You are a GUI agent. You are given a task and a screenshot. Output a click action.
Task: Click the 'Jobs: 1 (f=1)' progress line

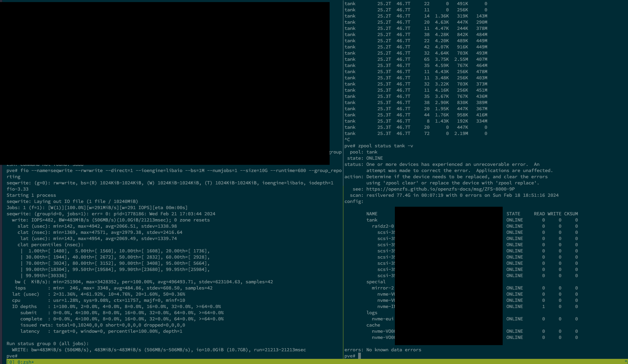[97, 207]
